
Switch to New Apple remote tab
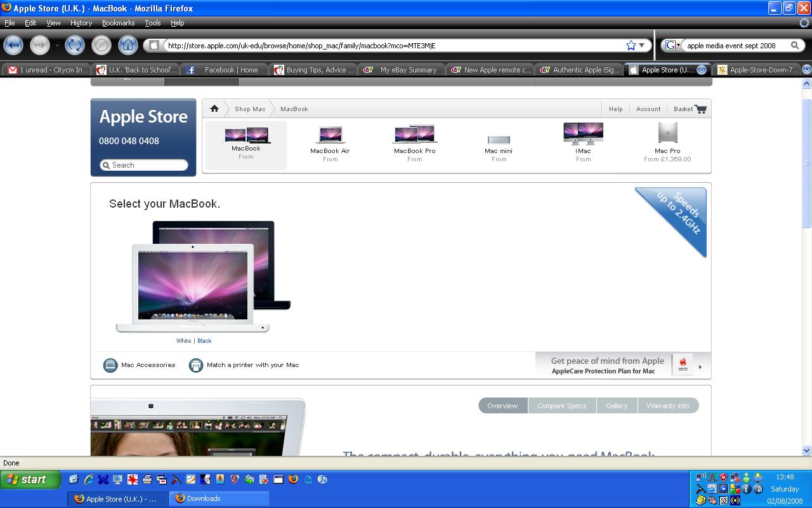pos(492,70)
